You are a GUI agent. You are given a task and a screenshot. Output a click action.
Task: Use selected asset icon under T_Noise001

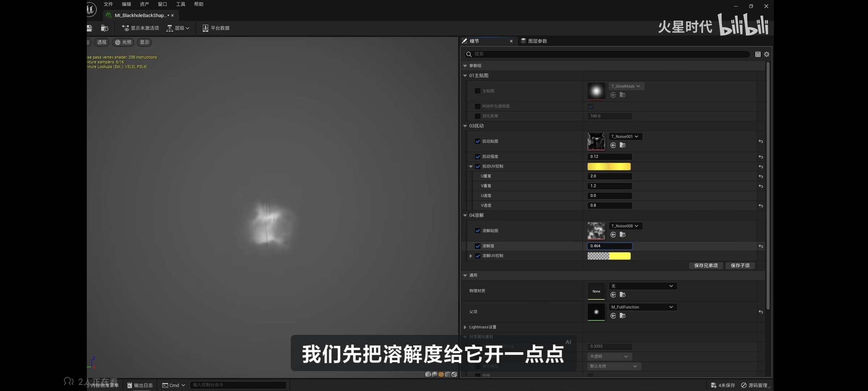613,145
